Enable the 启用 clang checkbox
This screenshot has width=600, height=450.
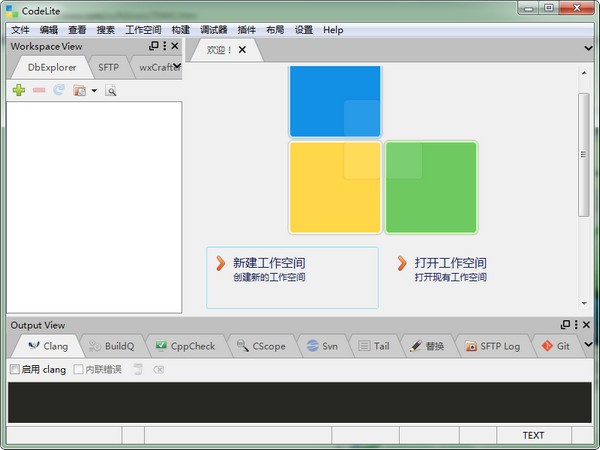pos(15,369)
